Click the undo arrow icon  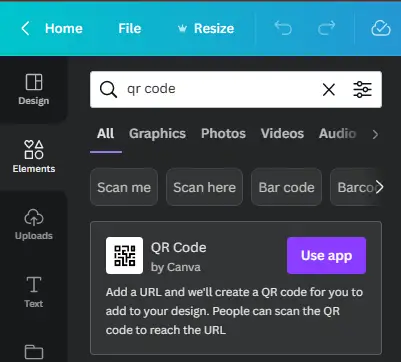(x=283, y=28)
